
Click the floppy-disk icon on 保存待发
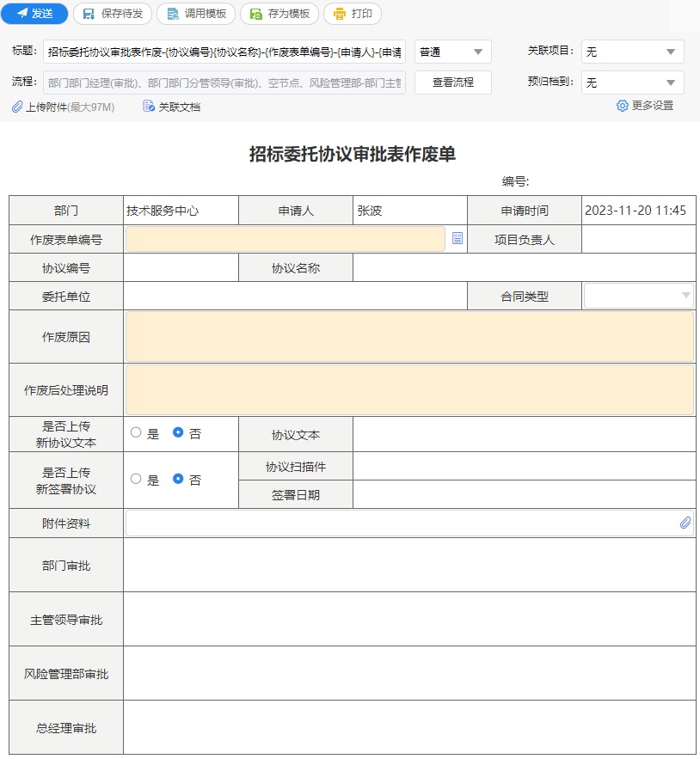89,14
